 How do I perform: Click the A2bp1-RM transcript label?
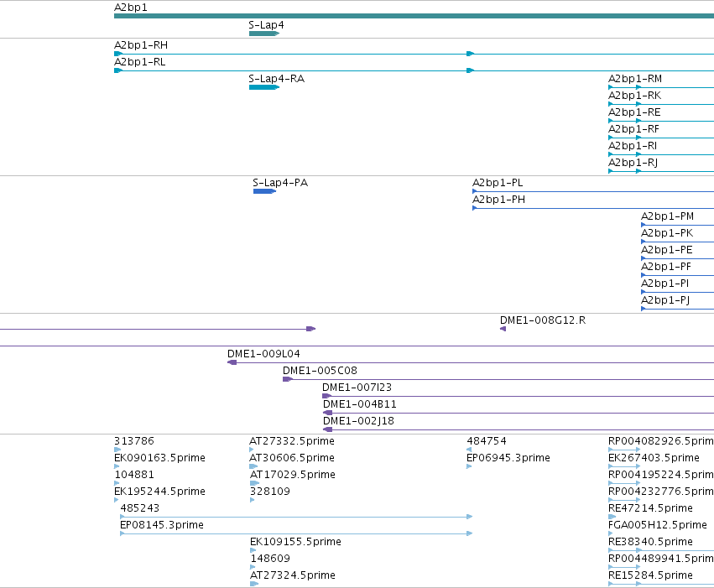tap(635, 79)
